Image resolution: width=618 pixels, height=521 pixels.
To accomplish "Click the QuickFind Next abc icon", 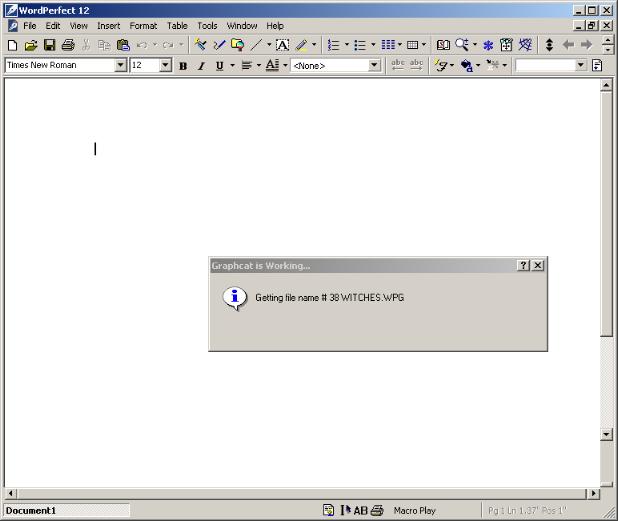I will (416, 65).
